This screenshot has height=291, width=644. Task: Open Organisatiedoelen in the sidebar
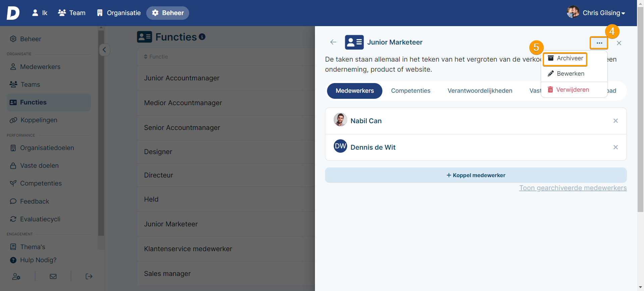(x=42, y=148)
